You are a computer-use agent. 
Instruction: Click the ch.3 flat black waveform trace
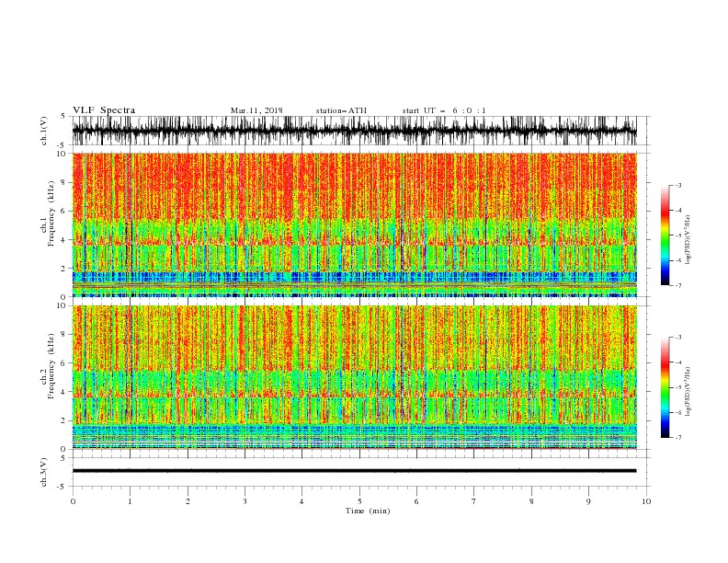pyautogui.click(x=354, y=471)
